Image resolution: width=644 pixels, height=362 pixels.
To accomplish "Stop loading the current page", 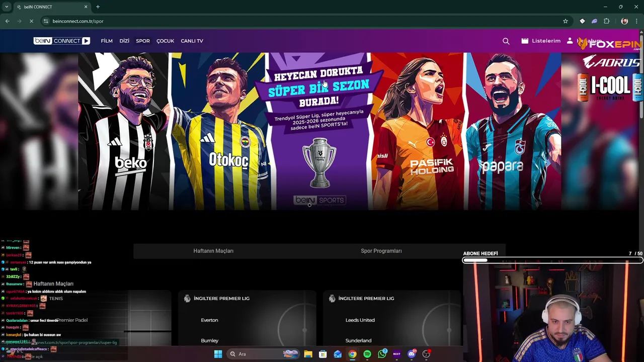I will 31,21.
